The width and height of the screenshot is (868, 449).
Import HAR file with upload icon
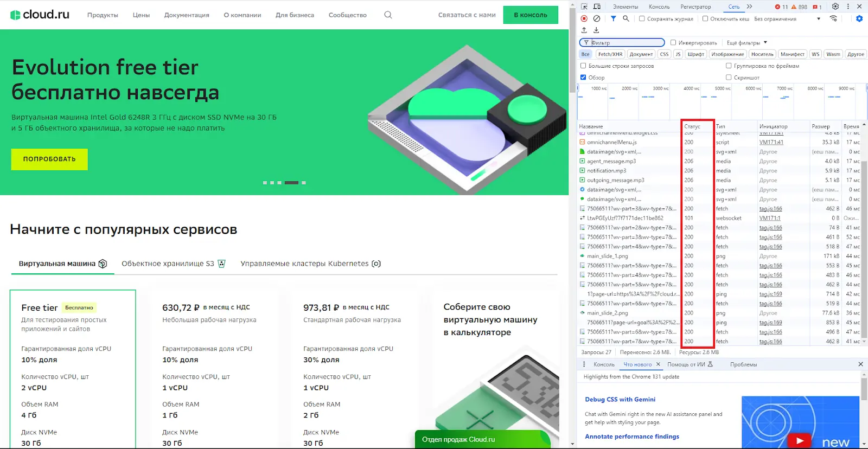[584, 30]
